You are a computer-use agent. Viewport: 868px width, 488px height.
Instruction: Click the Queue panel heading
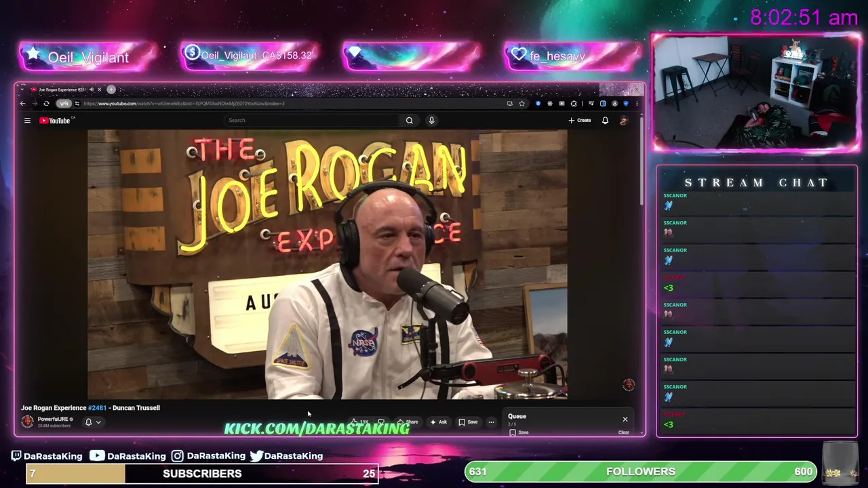(517, 416)
